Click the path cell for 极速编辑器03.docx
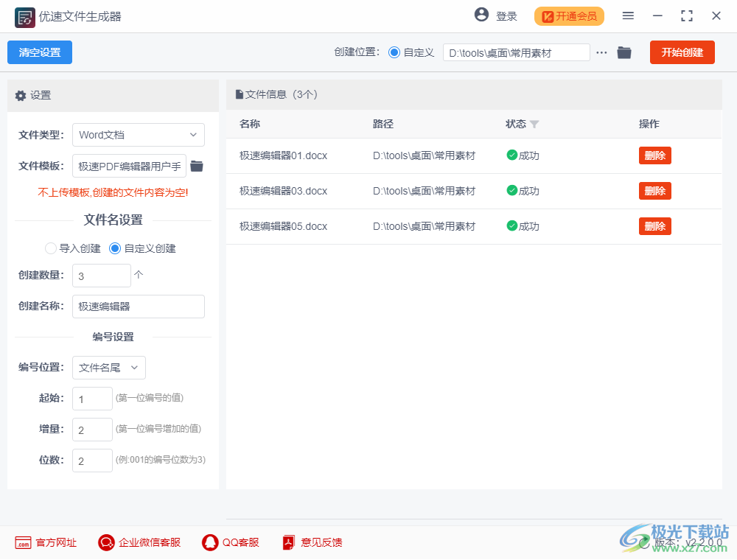 pos(424,191)
